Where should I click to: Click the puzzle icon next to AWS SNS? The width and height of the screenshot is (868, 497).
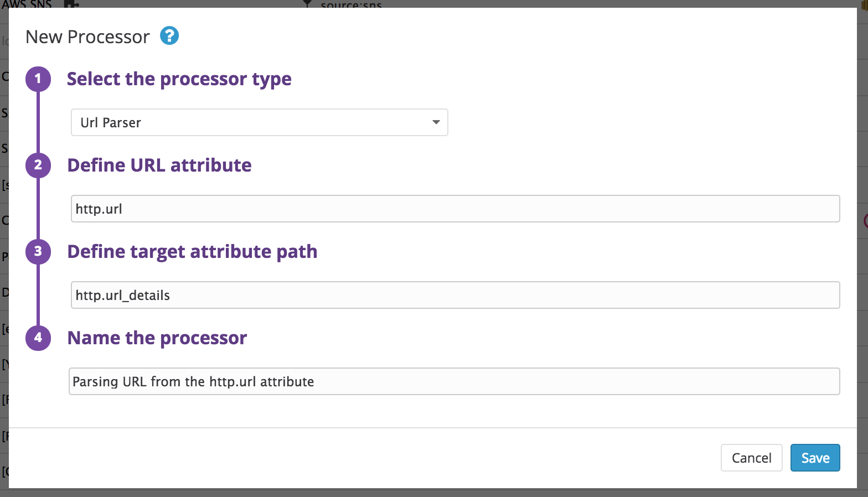[x=71, y=3]
